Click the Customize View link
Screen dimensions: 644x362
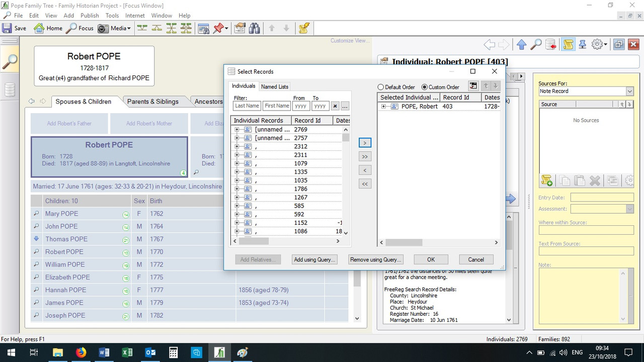click(350, 41)
